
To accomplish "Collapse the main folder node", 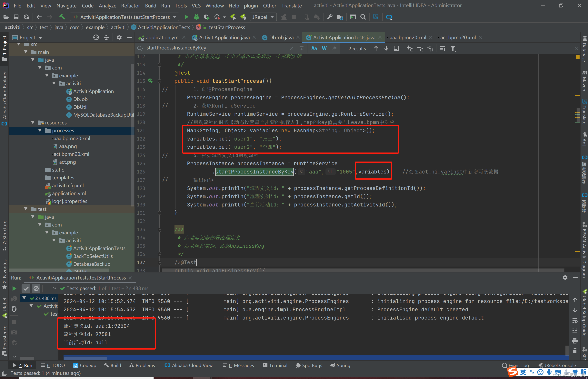I will 26,52.
